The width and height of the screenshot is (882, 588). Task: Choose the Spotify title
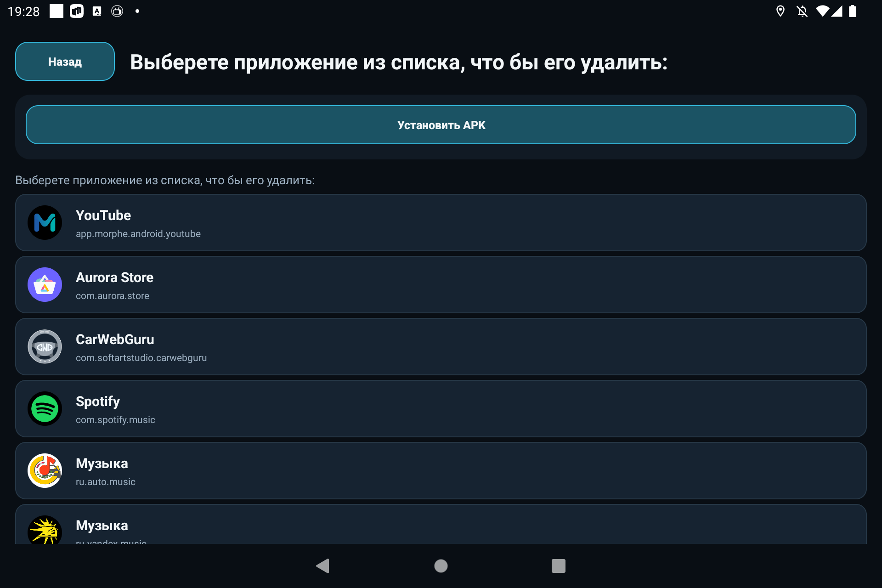click(x=98, y=401)
